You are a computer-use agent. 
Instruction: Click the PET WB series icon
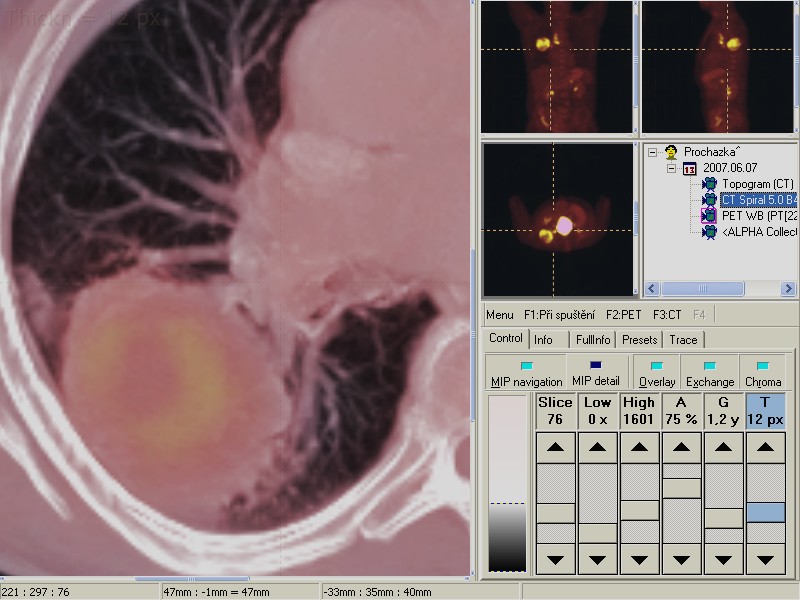click(x=710, y=215)
